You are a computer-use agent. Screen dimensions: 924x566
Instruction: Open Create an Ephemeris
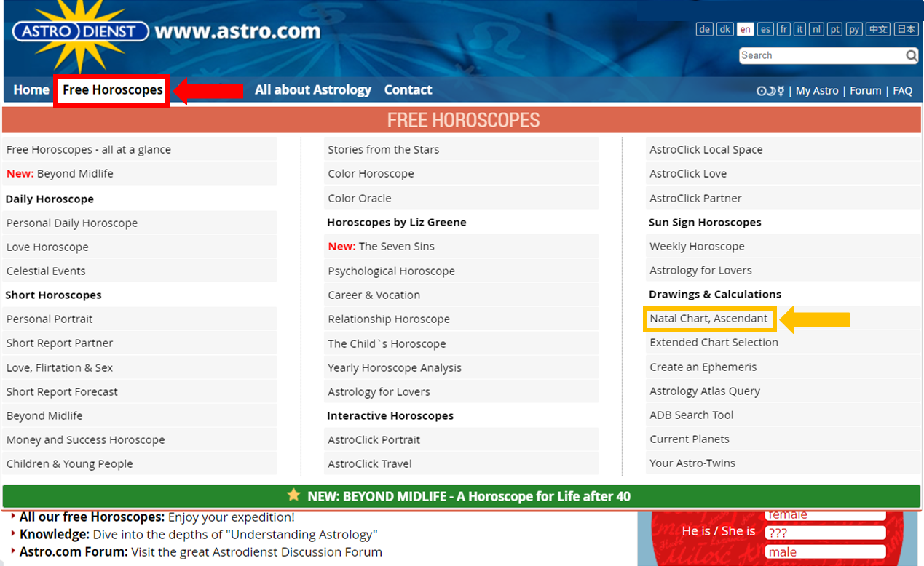click(x=783, y=367)
